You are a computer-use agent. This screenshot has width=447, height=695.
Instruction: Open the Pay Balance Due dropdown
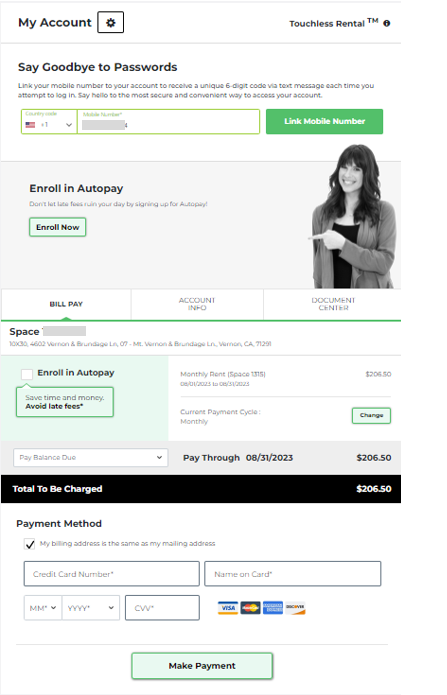pyautogui.click(x=90, y=457)
